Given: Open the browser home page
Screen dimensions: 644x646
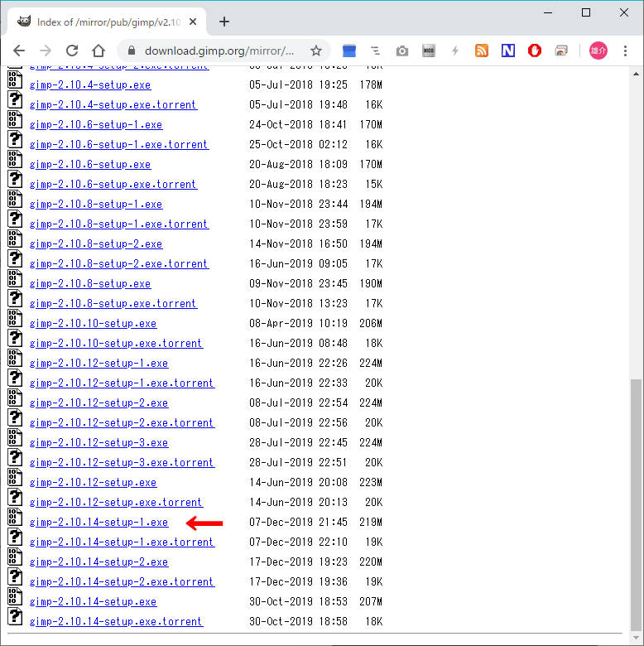Looking at the screenshot, I should pos(99,51).
